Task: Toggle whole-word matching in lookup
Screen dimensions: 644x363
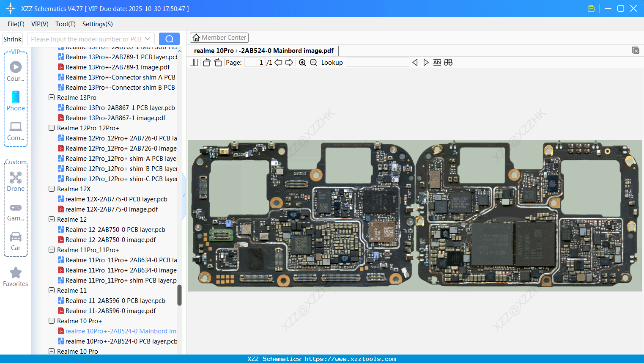Action: pos(448,62)
